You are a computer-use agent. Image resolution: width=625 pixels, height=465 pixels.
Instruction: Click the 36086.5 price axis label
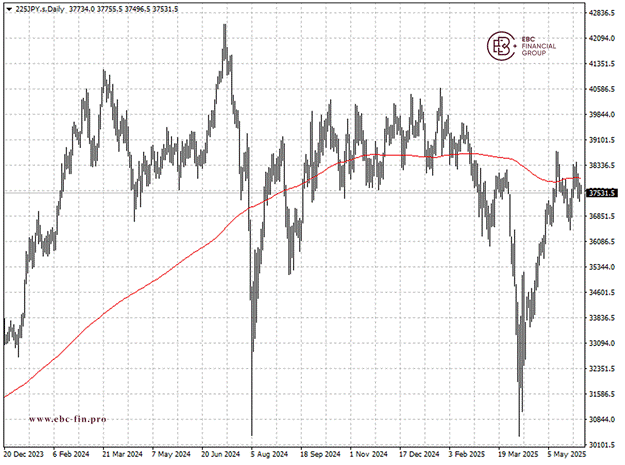[603, 242]
